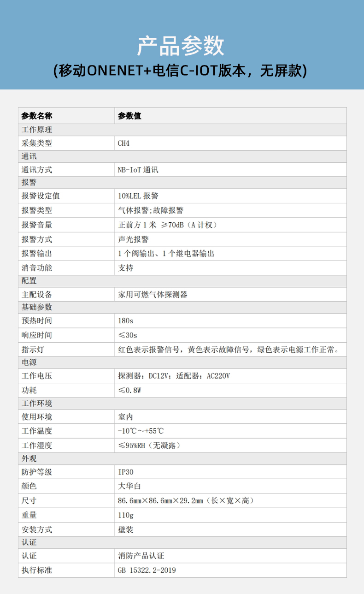Screen dimensions: 364x594
Task: Click the 响应时间 label
Action: pyautogui.click(x=37, y=335)
